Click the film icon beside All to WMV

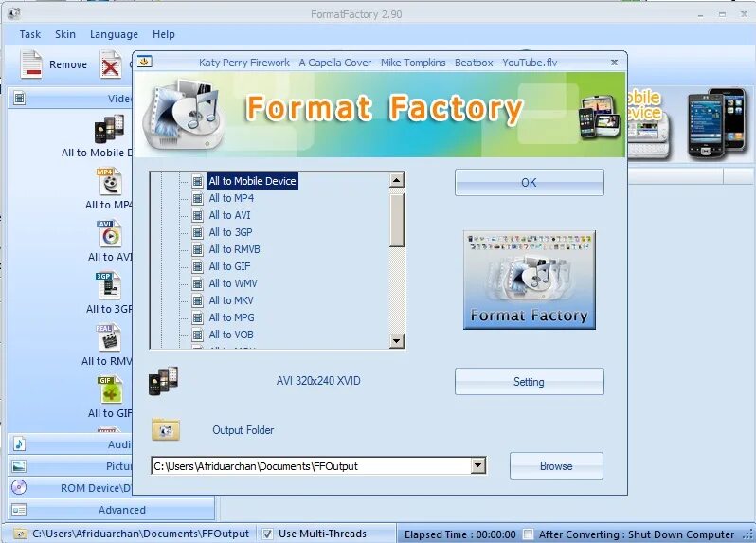pyautogui.click(x=197, y=283)
